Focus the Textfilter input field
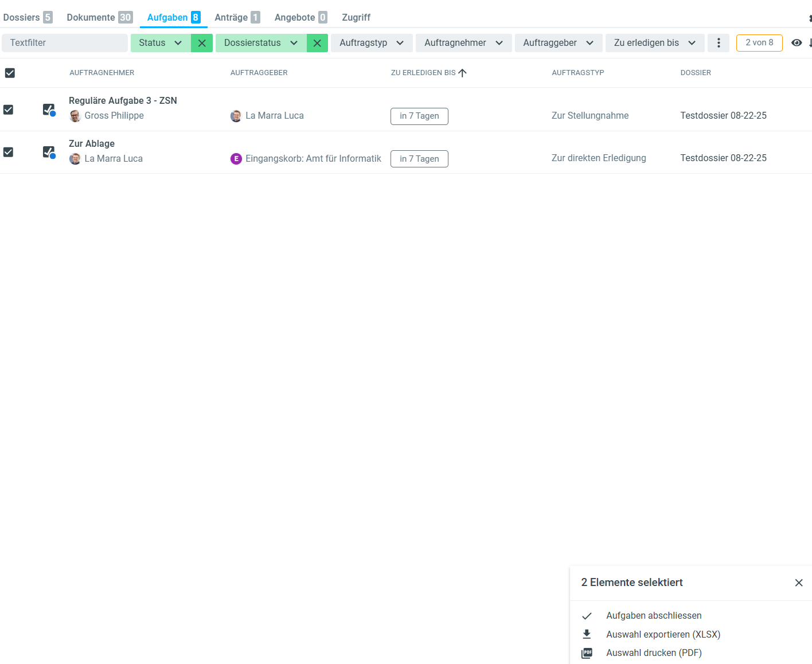 pyautogui.click(x=65, y=43)
